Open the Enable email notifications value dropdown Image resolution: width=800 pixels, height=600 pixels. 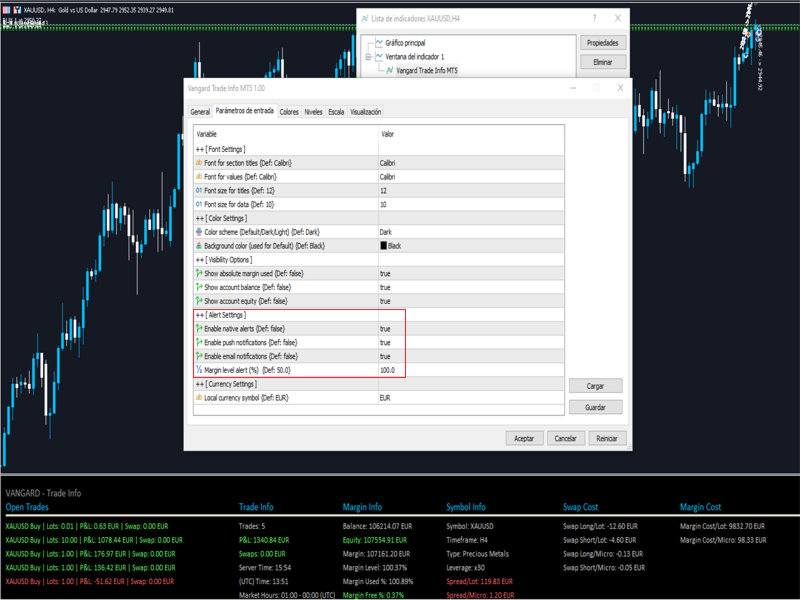coord(471,356)
